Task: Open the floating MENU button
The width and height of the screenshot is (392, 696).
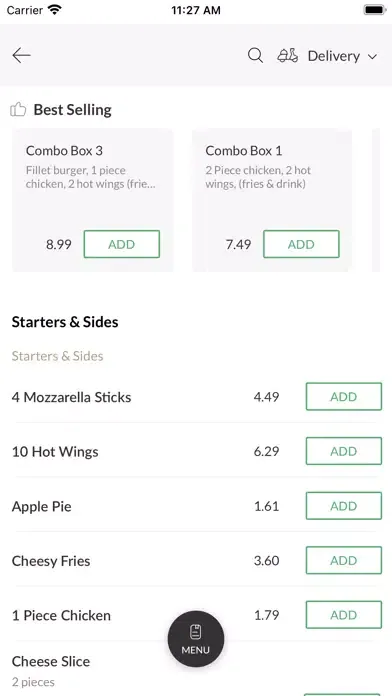Action: [196, 639]
